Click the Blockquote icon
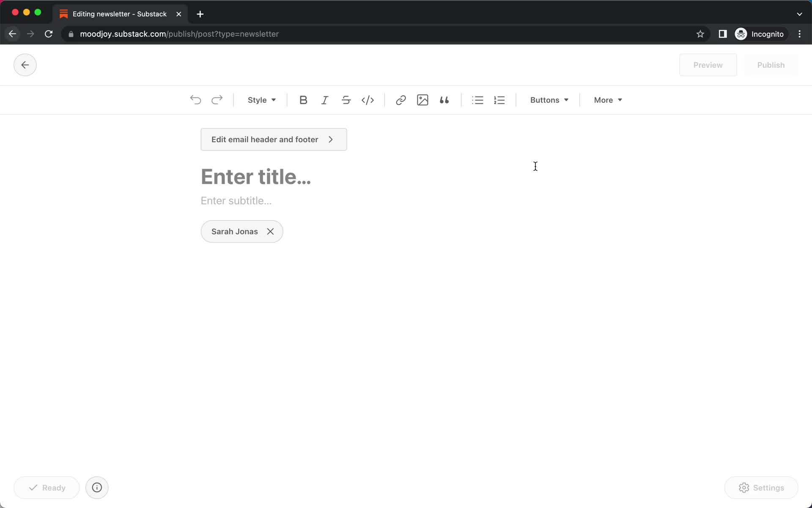The height and width of the screenshot is (508, 812). coord(444,99)
